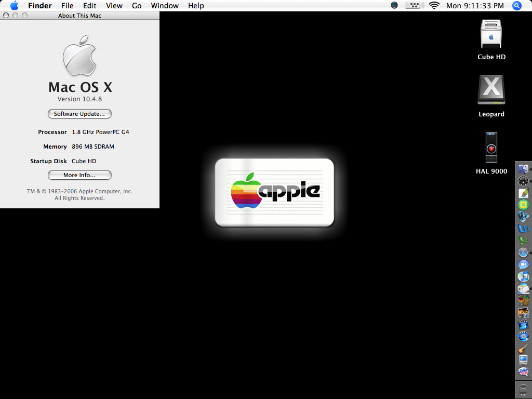Open Safari from the dock

[x=523, y=252]
